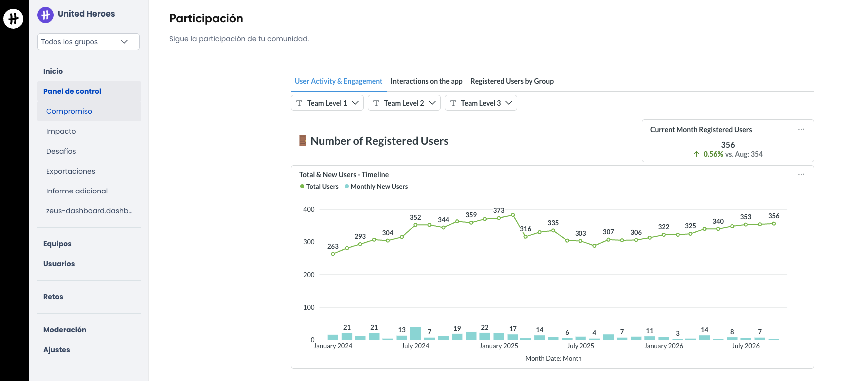Screen dimensions: 868x381
Task: Navigate to Retos in the sidebar
Action: point(53,297)
